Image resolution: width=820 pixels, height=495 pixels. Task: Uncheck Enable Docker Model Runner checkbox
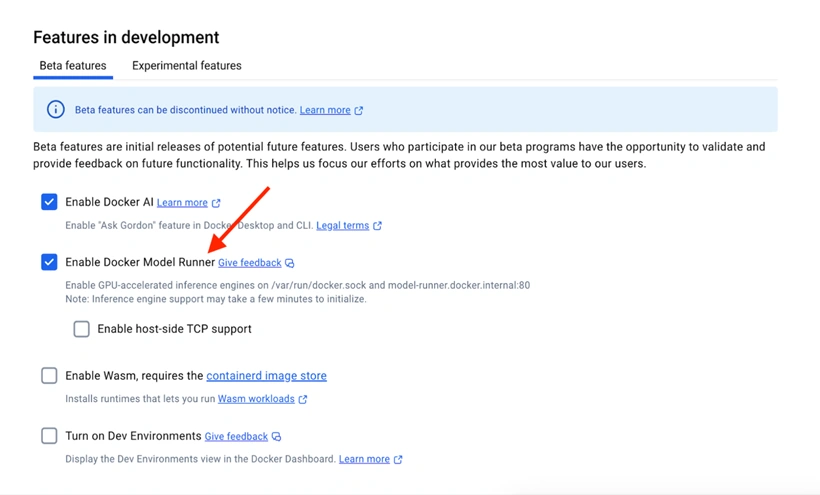pos(49,262)
